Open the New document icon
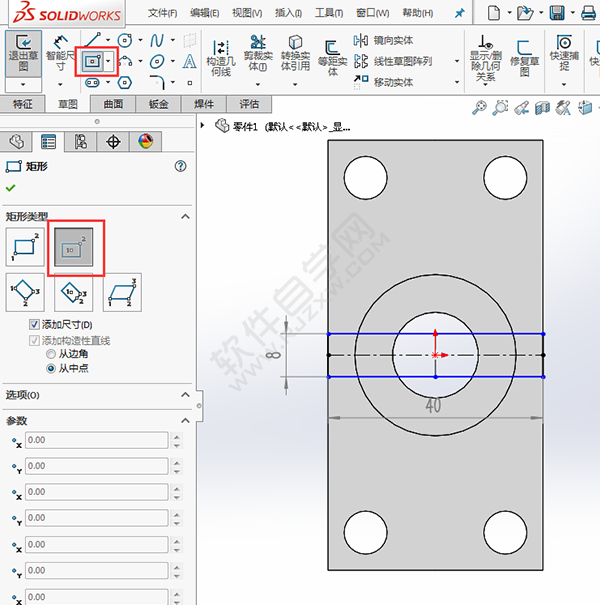The width and height of the screenshot is (600, 605). [x=494, y=13]
